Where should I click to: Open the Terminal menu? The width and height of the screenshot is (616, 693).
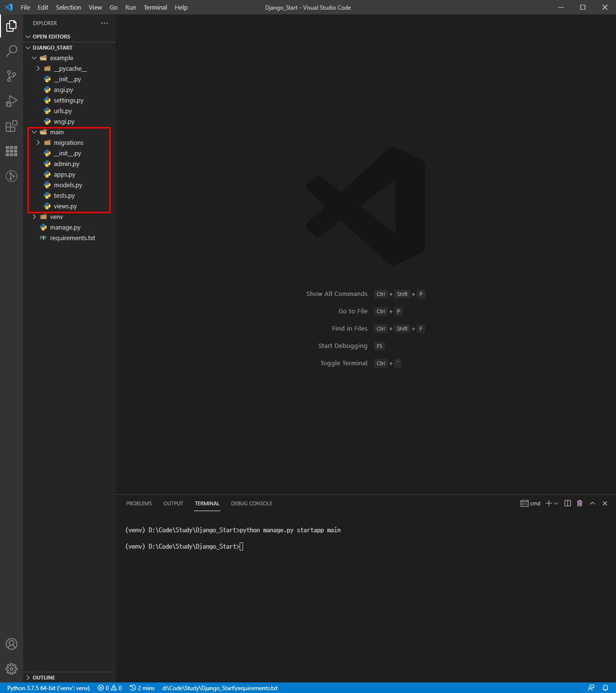click(155, 7)
